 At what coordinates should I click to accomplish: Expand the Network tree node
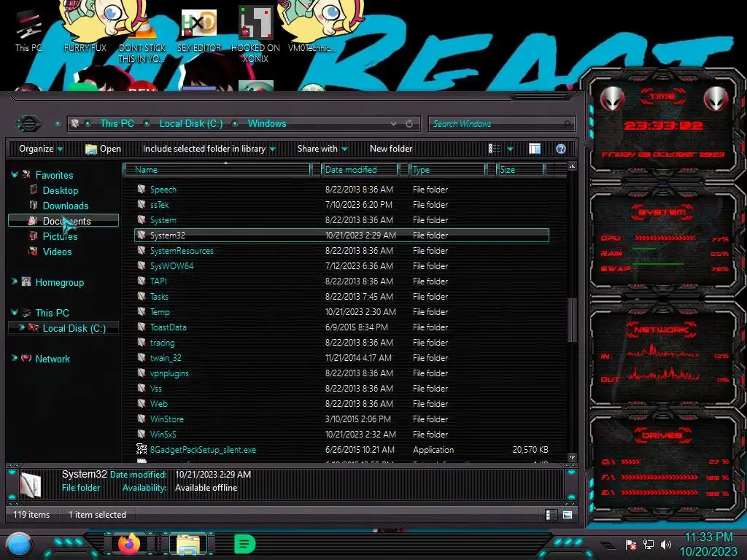[15, 358]
